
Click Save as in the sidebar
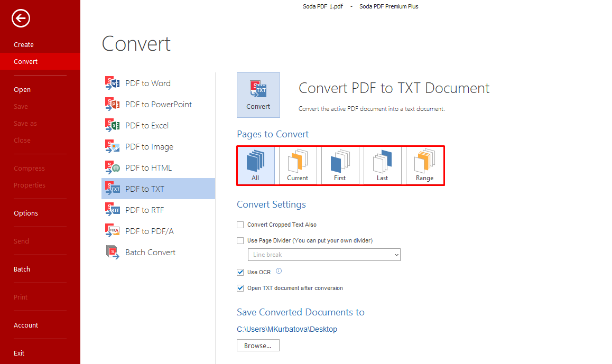pos(25,123)
